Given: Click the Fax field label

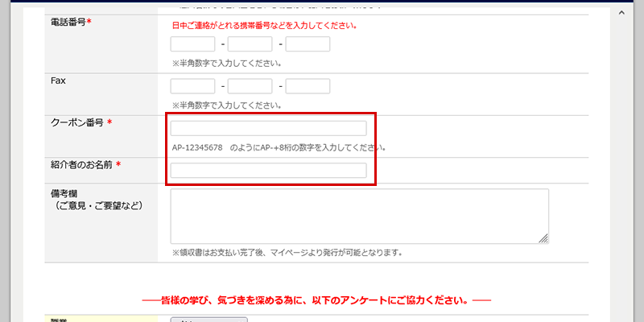Looking at the screenshot, I should click(58, 81).
